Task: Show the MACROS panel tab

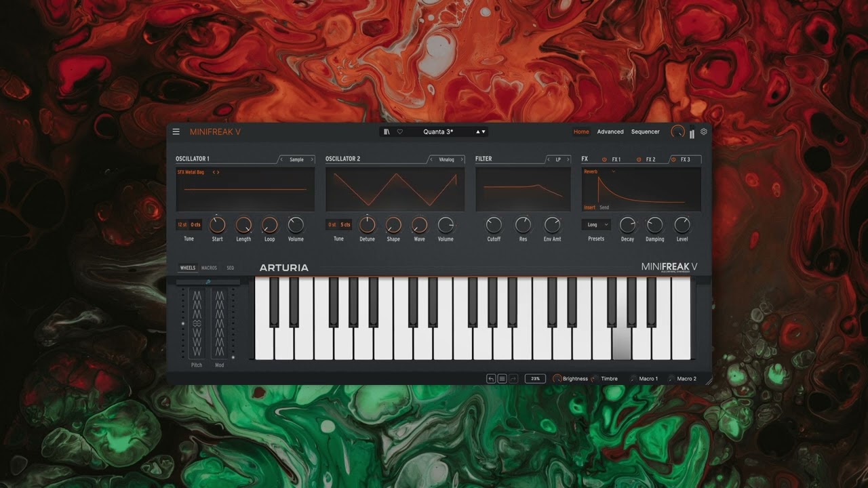Action: (x=209, y=268)
